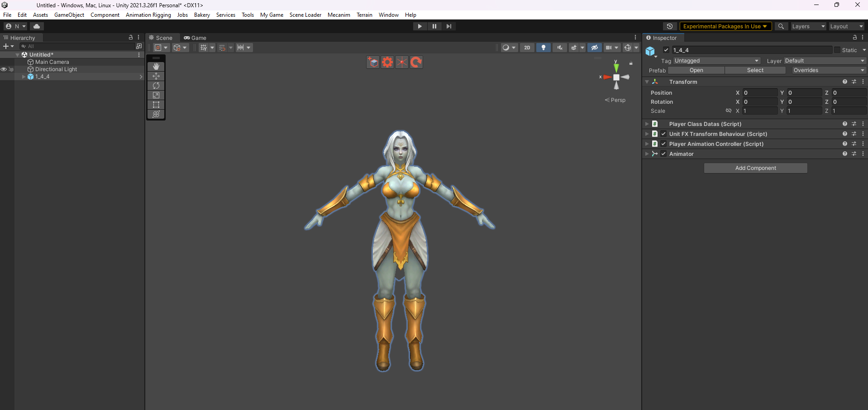868x410 pixels.
Task: Toggle scene visibility of hidden objects
Action: click(595, 48)
